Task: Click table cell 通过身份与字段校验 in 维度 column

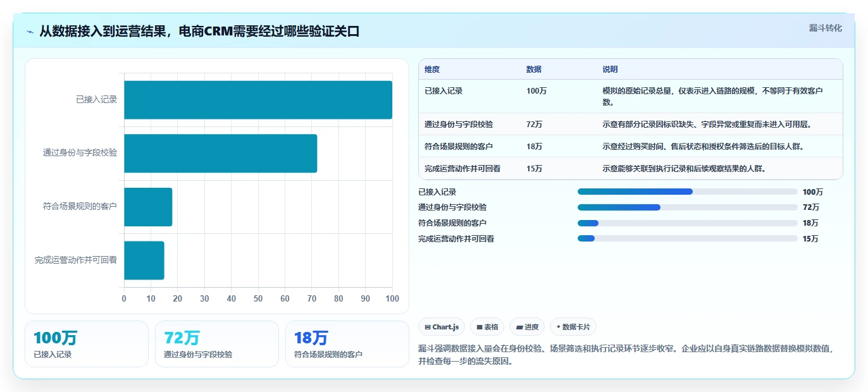Action: pos(459,125)
